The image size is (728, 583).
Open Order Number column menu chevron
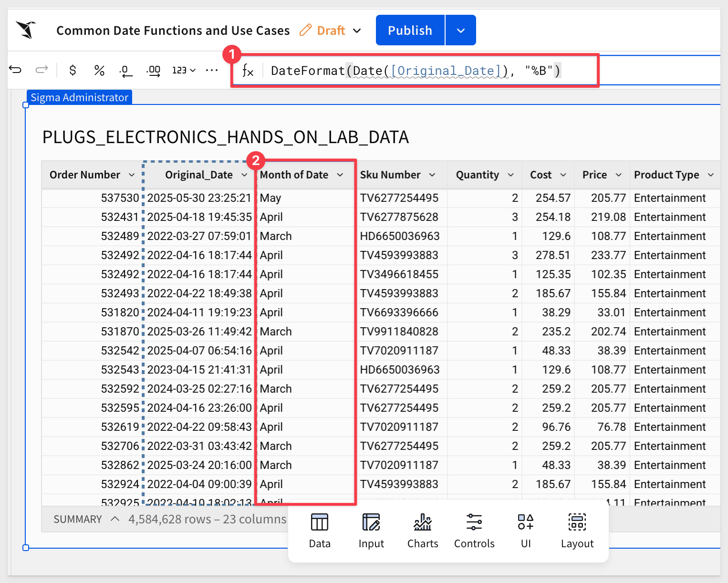132,175
